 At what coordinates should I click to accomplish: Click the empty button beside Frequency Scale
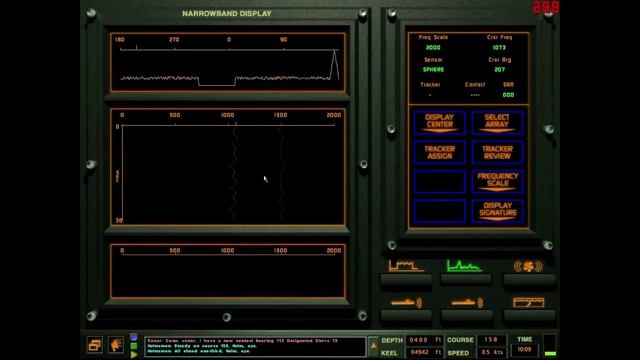coord(439,182)
